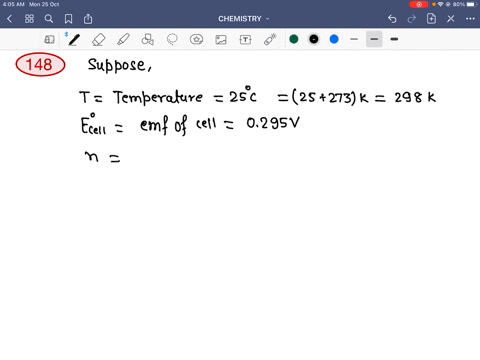Image resolution: width=480 pixels, height=360 pixels.
Task: Tap the handwritten 'n =' line
Action: pos(102,157)
